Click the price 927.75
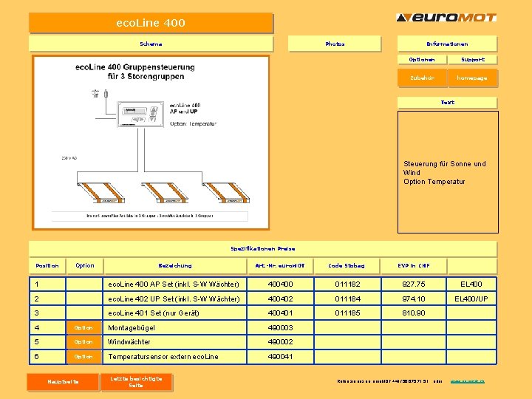The image size is (532, 399). [414, 284]
